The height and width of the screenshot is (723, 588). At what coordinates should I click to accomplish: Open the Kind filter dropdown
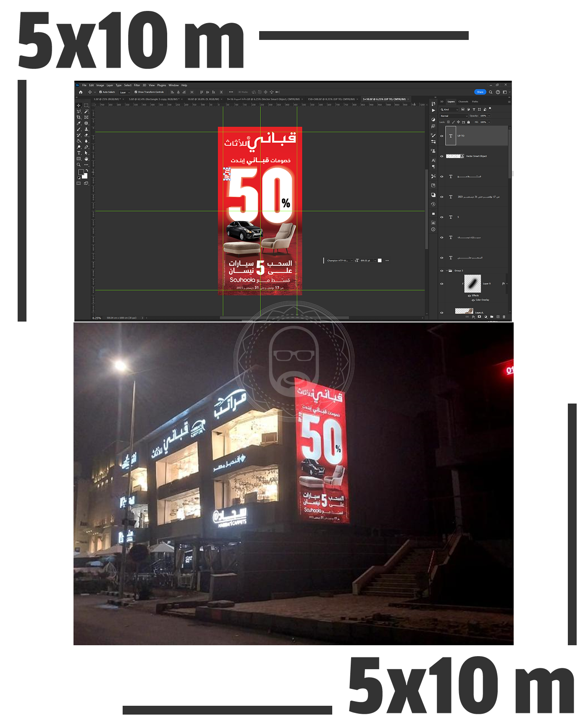point(449,109)
